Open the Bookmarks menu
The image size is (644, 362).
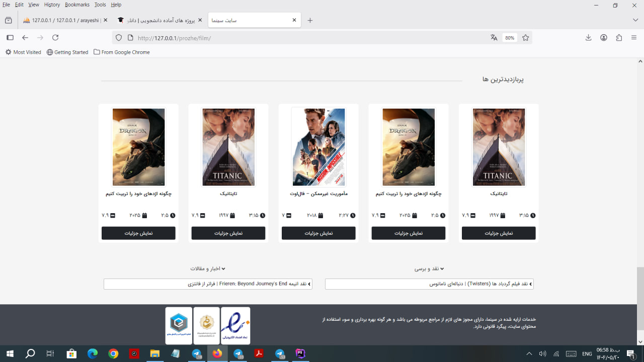click(x=77, y=5)
